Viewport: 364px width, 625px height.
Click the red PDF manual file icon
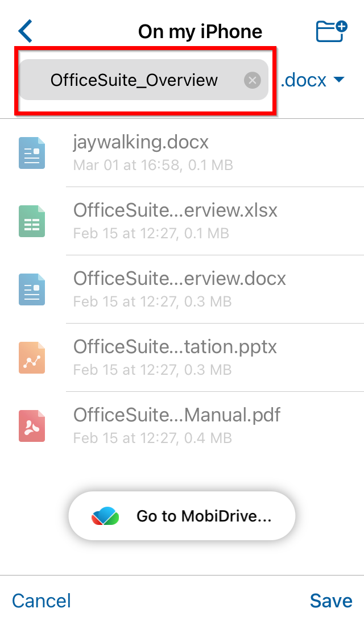pyautogui.click(x=32, y=426)
